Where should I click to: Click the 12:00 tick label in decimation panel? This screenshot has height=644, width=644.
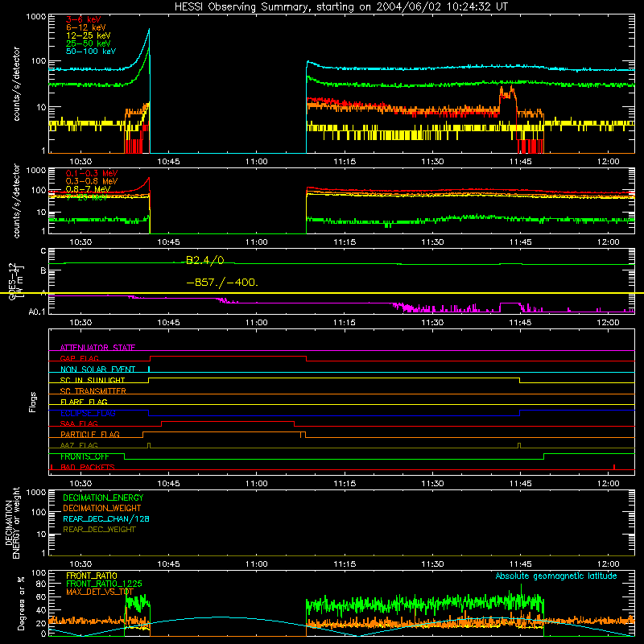click(609, 564)
